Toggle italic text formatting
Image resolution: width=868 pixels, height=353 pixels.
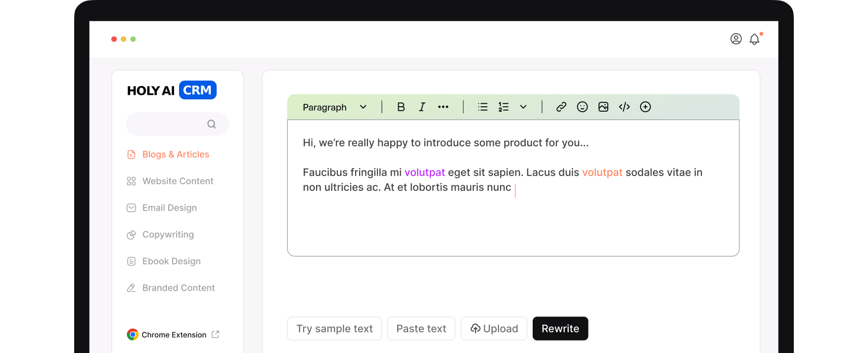point(422,107)
